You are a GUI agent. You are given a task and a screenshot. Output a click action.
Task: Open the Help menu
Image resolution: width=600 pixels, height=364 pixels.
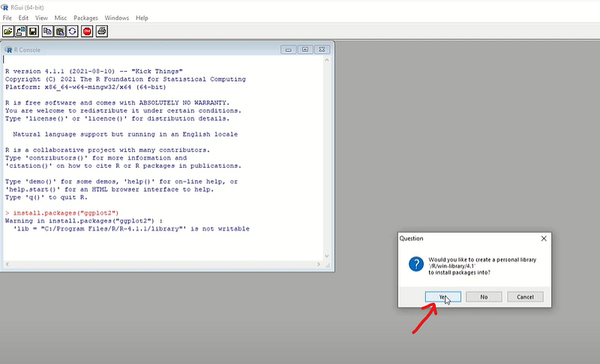pos(142,18)
